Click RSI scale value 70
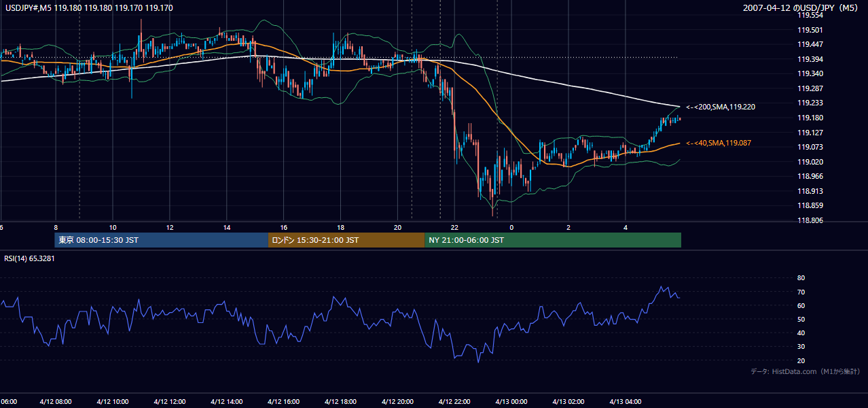Viewport: 868px width, 408px height. click(801, 292)
